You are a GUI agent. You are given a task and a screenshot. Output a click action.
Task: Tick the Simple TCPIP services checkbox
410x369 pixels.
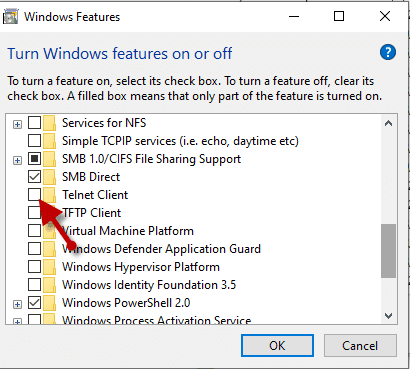(34, 141)
